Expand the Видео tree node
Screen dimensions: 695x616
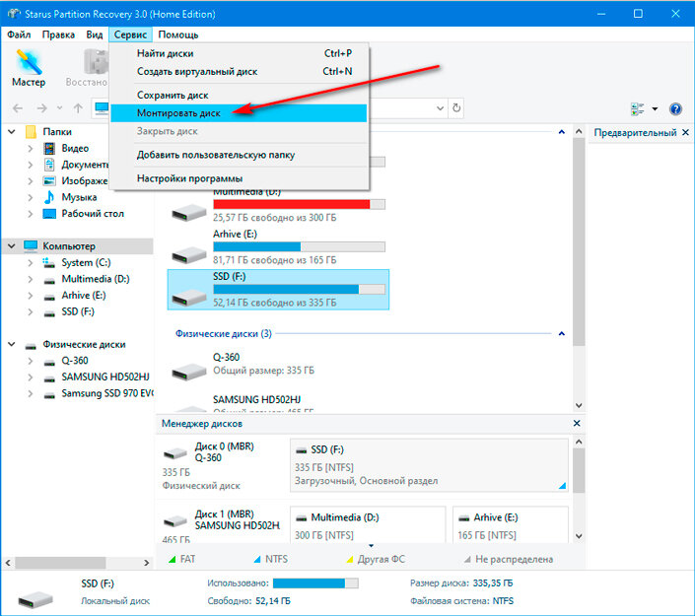click(31, 148)
